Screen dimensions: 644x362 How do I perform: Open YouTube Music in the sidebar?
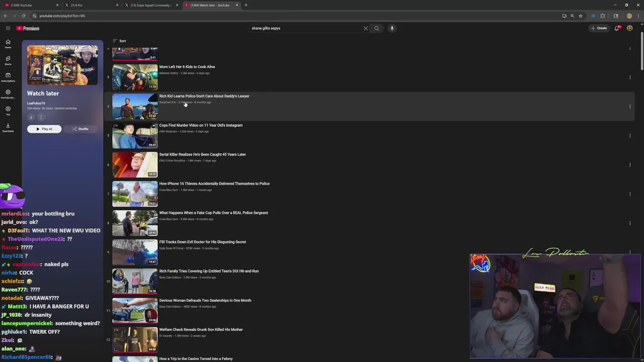[8, 94]
